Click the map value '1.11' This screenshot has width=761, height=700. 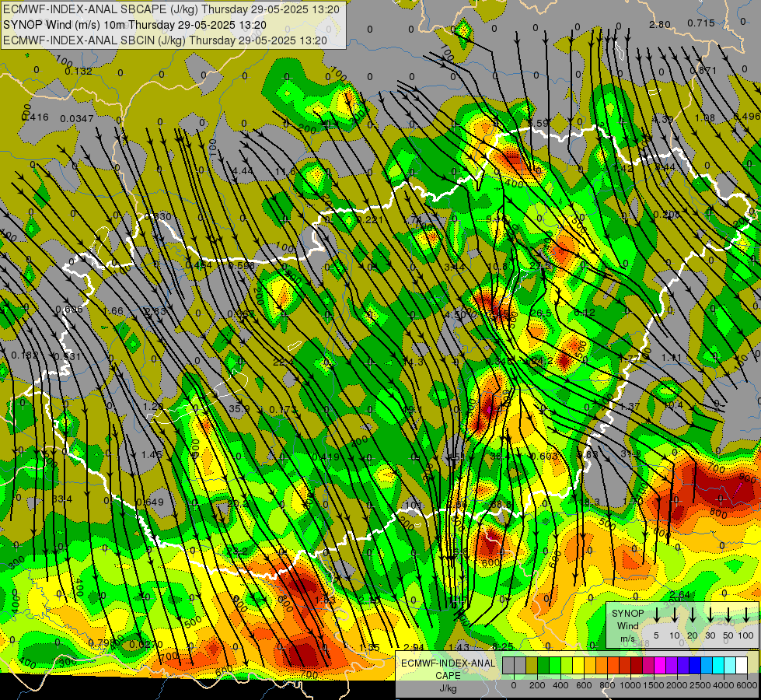click(x=671, y=358)
